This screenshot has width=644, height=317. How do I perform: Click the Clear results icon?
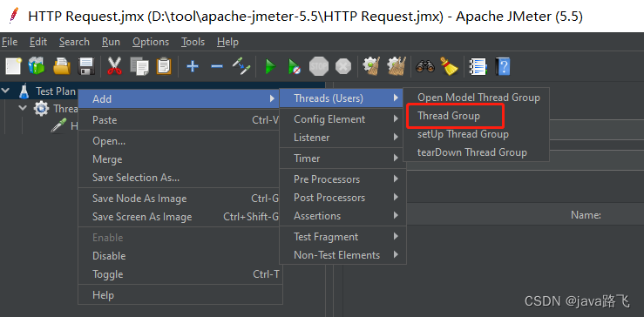pos(371,65)
